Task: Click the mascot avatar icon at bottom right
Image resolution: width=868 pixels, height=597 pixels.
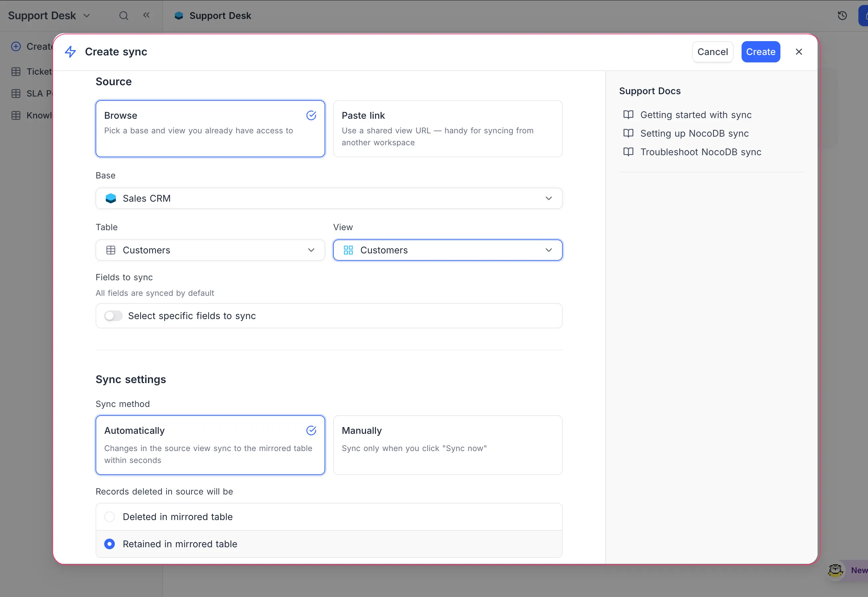Action: point(835,570)
